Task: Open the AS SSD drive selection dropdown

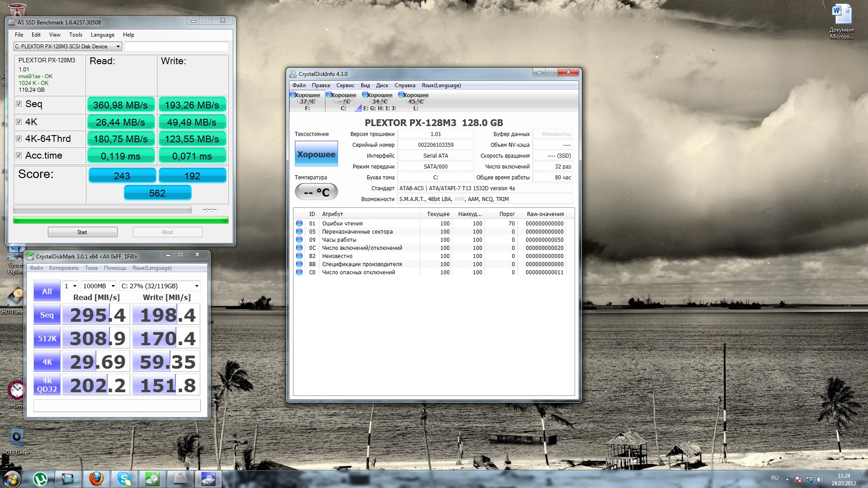Action: 68,46
